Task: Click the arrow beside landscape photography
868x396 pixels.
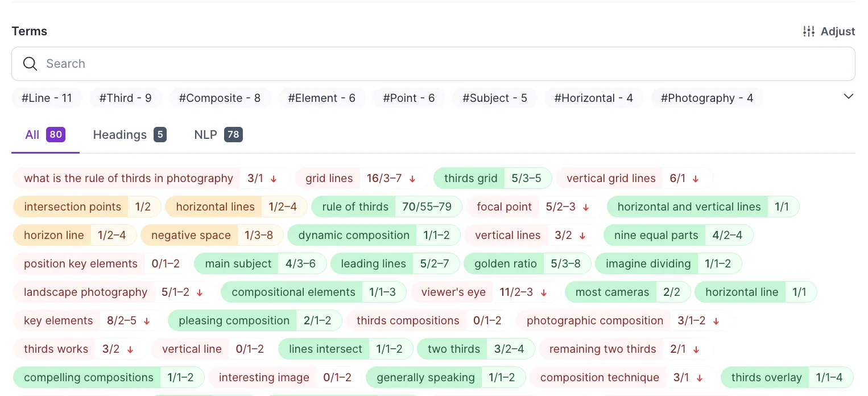Action: 200,292
